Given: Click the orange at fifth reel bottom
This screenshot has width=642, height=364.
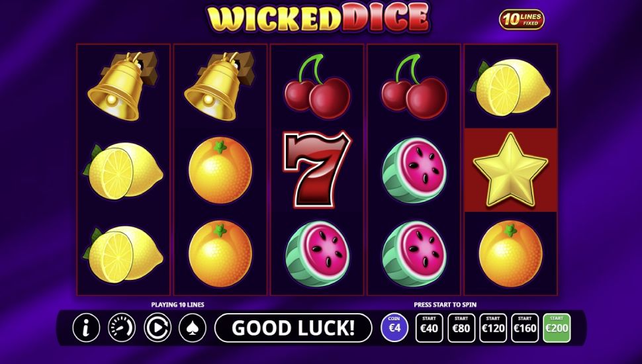Looking at the screenshot, I should click(x=510, y=253).
